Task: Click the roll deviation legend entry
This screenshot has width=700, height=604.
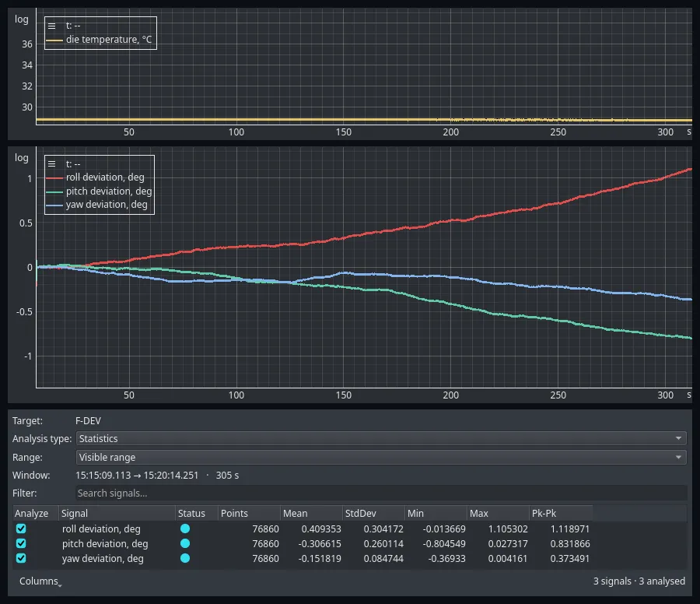Action: 96,177
